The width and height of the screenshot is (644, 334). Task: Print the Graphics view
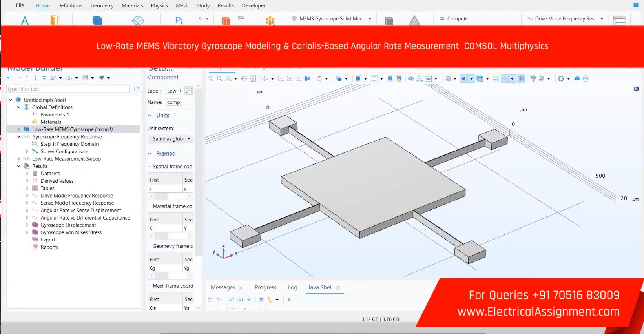[x=586, y=78]
